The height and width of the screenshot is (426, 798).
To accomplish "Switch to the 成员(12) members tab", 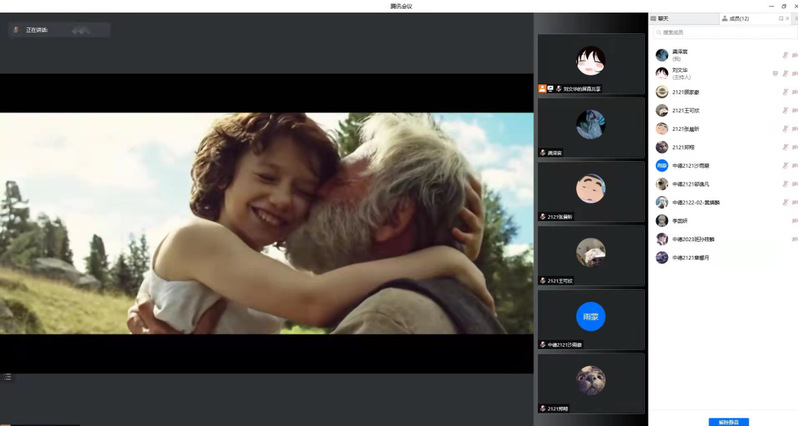I will coord(735,19).
